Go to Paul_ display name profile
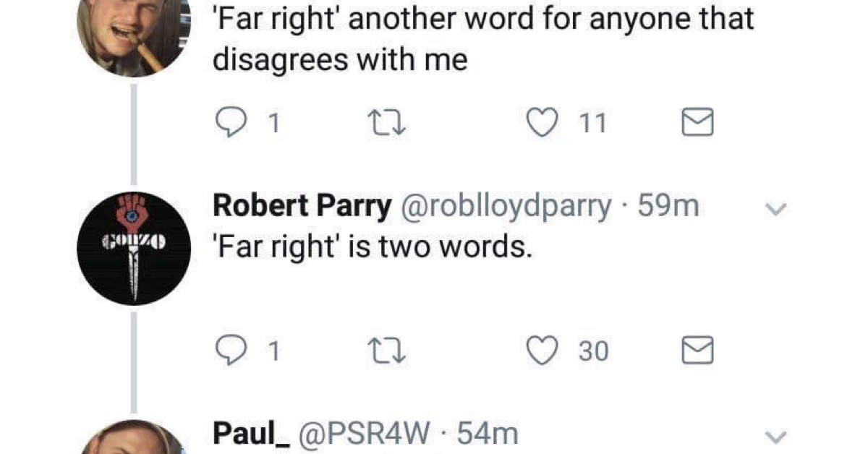Screen dimensions: 868x454 click(x=252, y=434)
